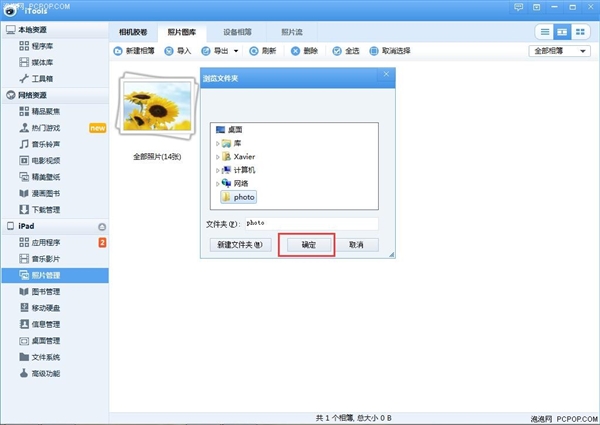Screen dimensions: 600x425
Task: Switch to the 照片图库 tab
Action: coord(182,32)
